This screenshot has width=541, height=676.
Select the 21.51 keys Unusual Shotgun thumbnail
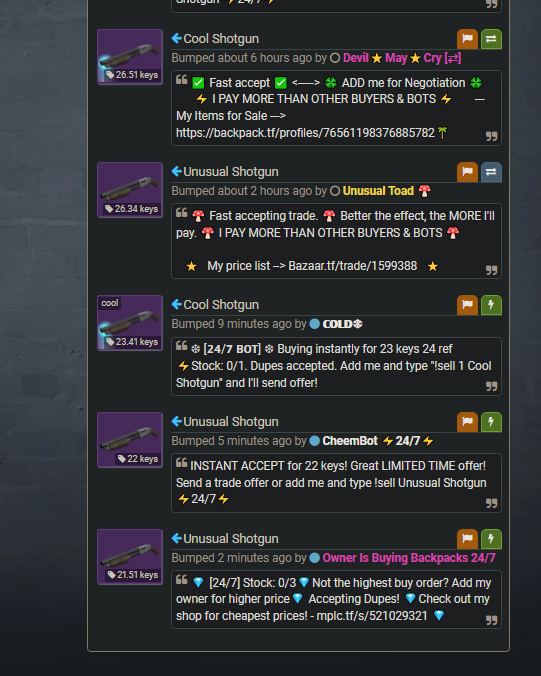pyautogui.click(x=130, y=557)
